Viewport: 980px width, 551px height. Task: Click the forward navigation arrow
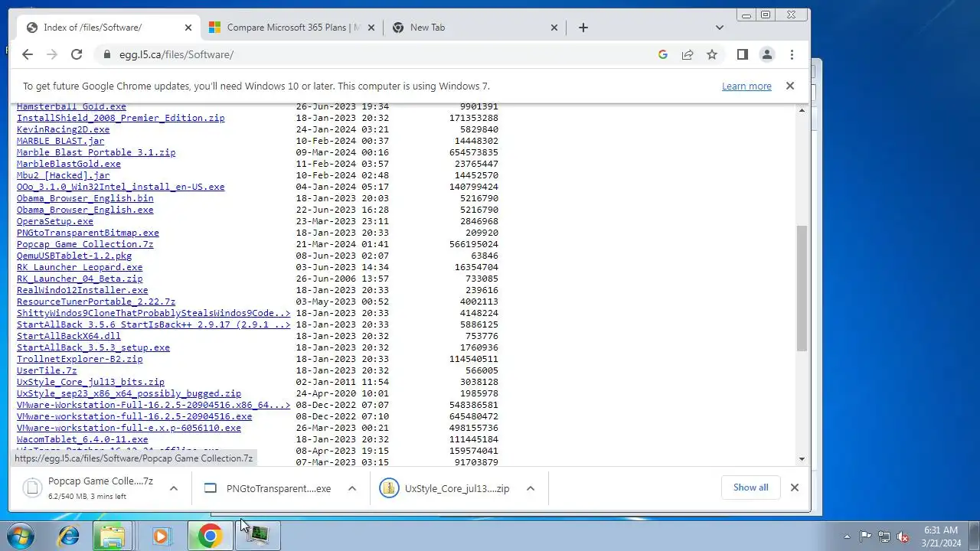click(52, 54)
